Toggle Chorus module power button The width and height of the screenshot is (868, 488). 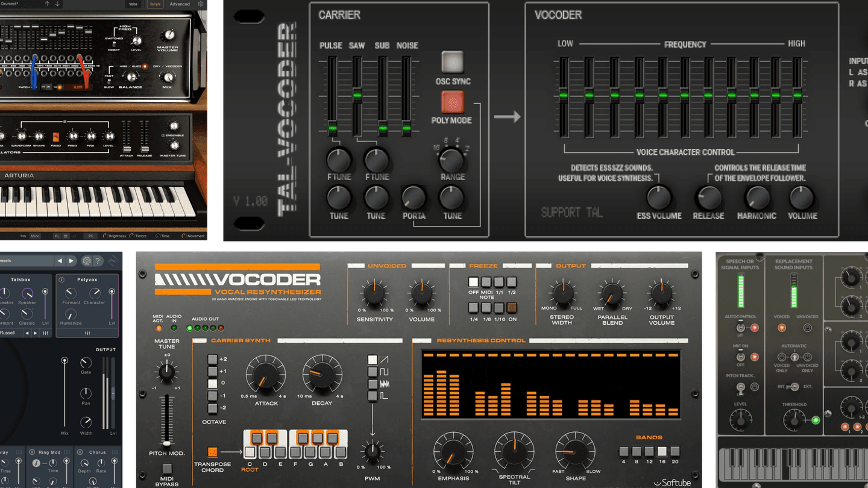tap(80, 452)
